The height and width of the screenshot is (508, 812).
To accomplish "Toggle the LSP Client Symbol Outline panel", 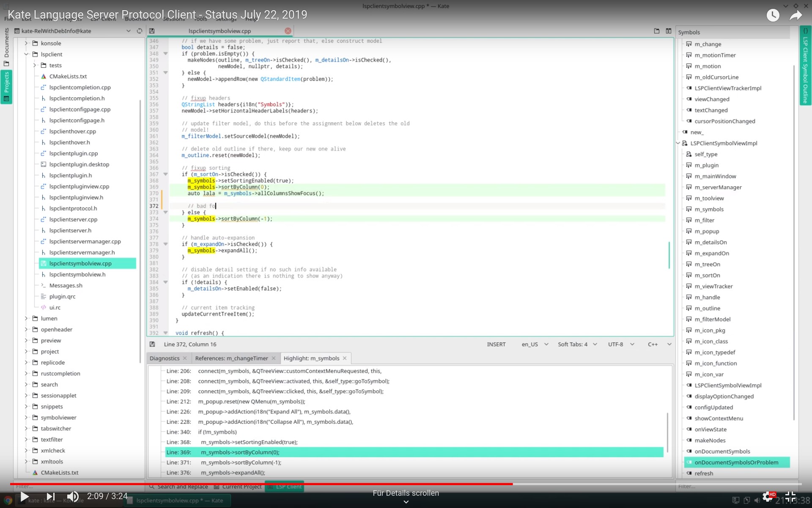I will (x=805, y=66).
